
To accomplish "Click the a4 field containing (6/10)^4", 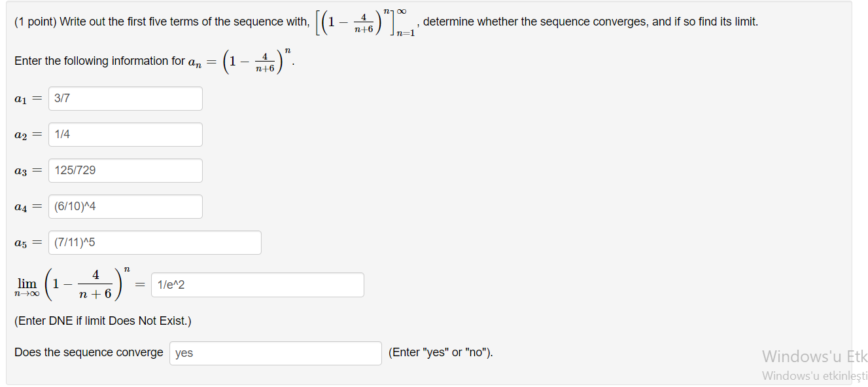I will pyautogui.click(x=126, y=206).
